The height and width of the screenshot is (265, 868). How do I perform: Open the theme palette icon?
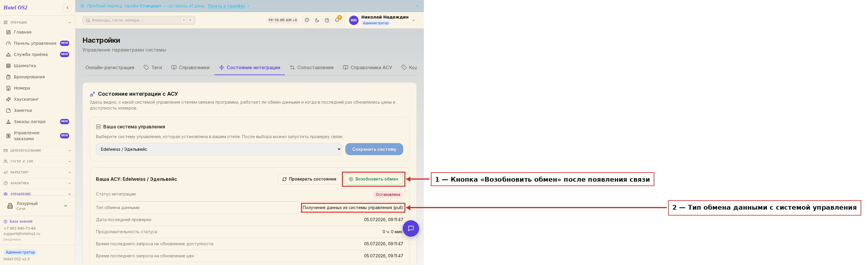click(x=307, y=20)
